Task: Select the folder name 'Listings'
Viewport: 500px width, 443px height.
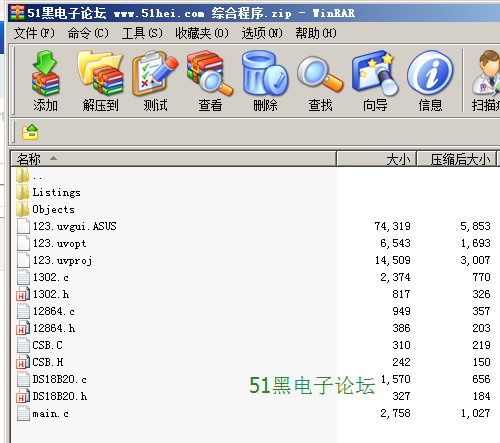Action: coord(56,192)
